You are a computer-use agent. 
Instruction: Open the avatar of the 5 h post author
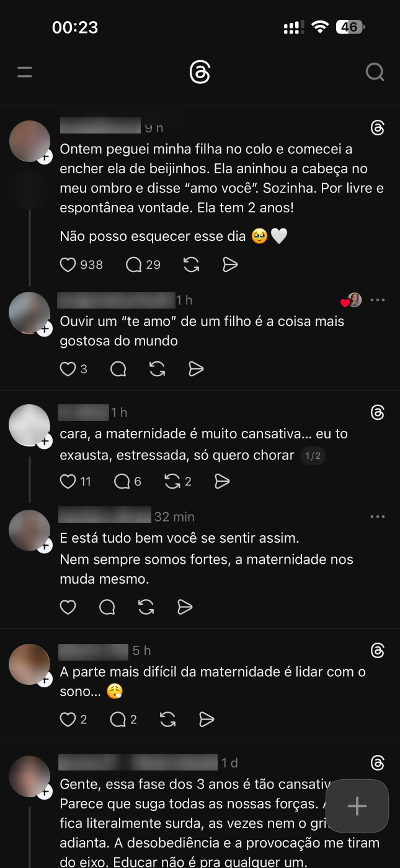click(x=29, y=665)
